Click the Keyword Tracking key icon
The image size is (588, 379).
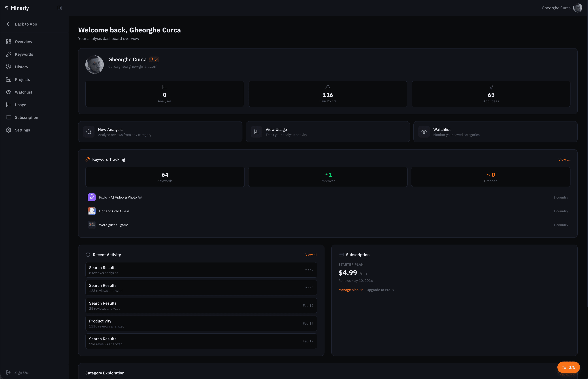point(88,159)
